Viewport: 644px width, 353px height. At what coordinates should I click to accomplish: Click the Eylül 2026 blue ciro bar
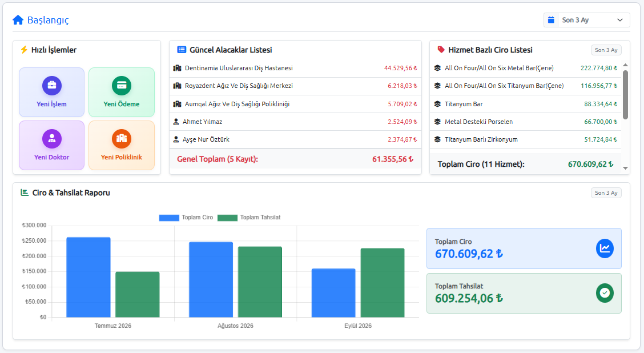[x=333, y=293]
